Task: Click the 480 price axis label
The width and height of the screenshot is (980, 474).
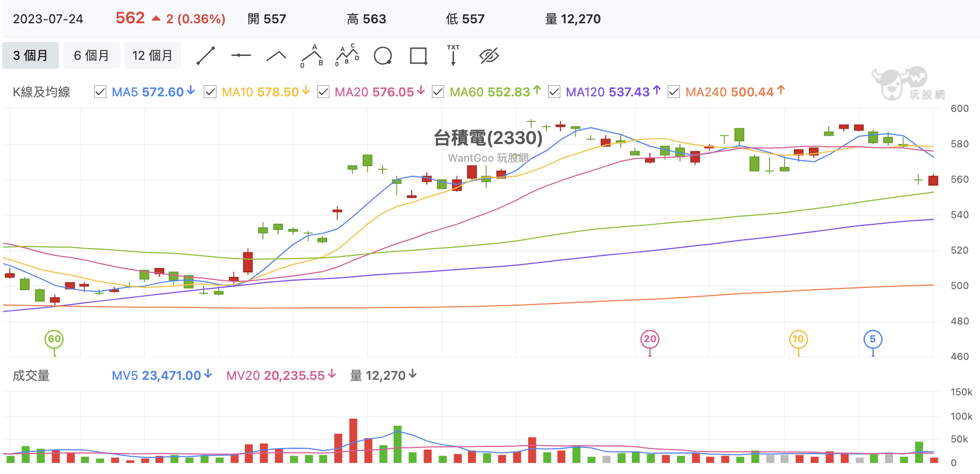Action: 960,321
